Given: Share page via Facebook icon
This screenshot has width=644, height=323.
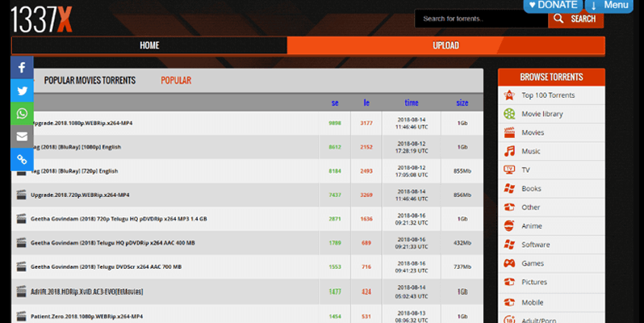Looking at the screenshot, I should click(x=22, y=67).
